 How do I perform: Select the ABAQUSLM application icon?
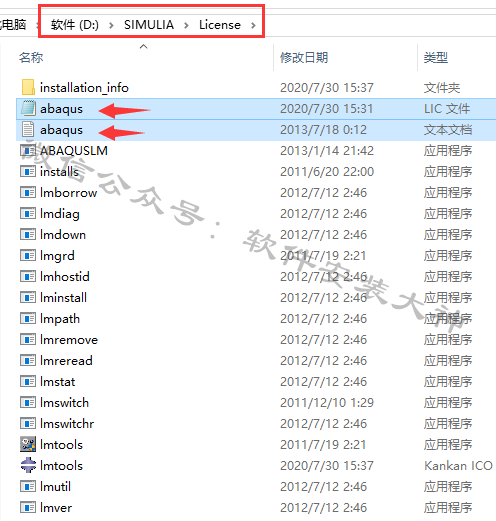click(28, 151)
